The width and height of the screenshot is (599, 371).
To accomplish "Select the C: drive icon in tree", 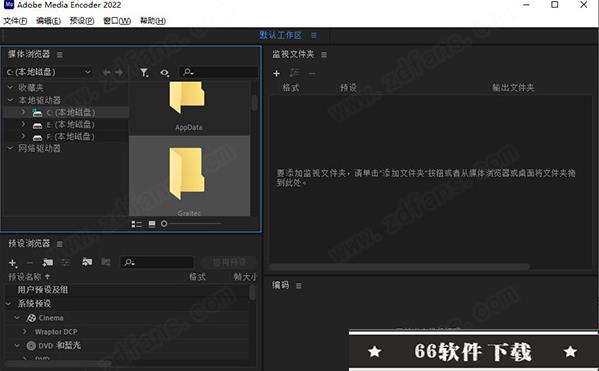I will point(37,112).
